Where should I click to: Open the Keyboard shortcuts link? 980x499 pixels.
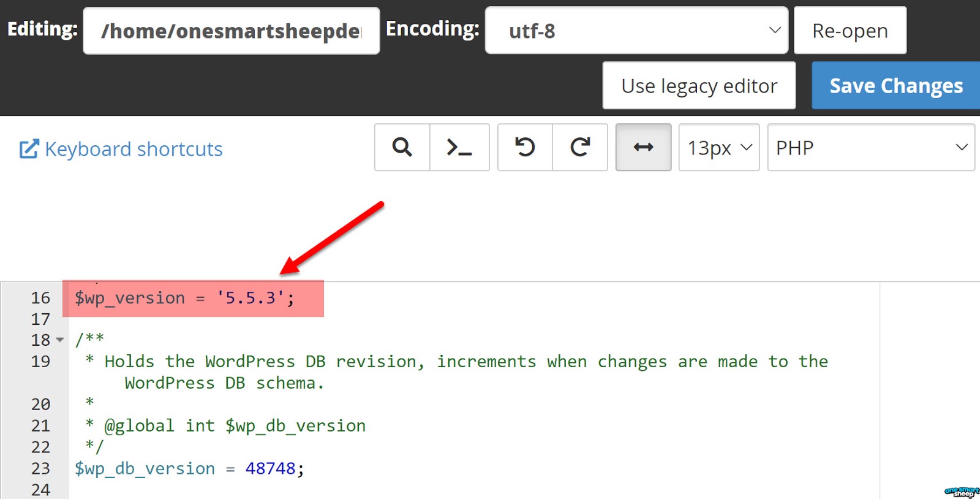coord(134,149)
